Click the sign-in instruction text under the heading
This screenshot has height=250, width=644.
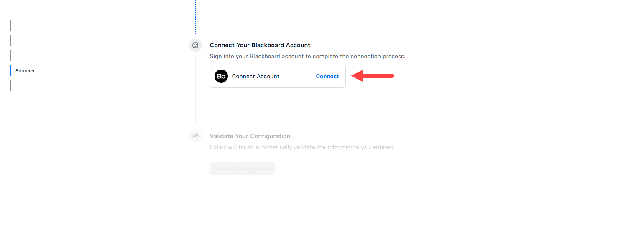click(x=307, y=56)
